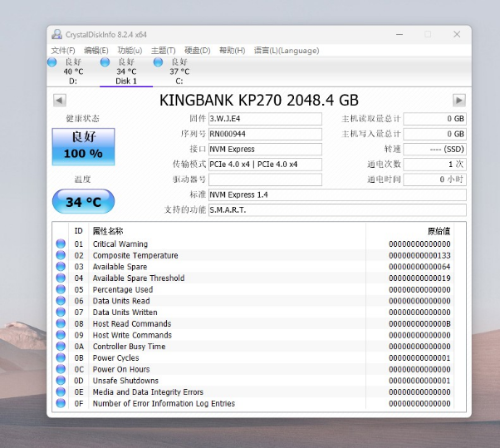Click raw value 0000000000133
The height and width of the screenshot is (448, 500).
click(x=419, y=255)
